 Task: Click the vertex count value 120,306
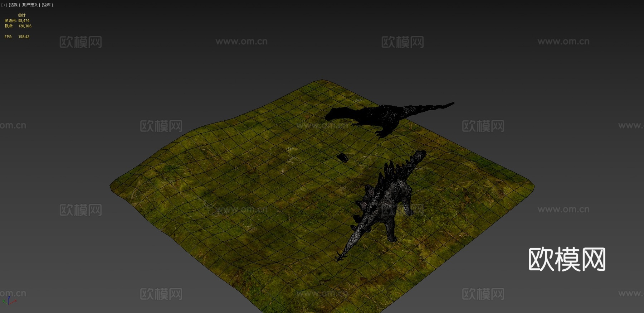25,26
